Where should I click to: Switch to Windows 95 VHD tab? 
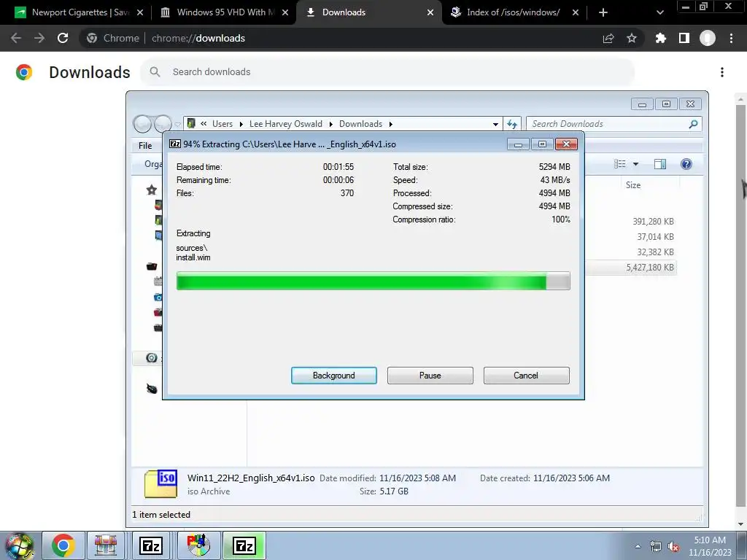coord(225,12)
